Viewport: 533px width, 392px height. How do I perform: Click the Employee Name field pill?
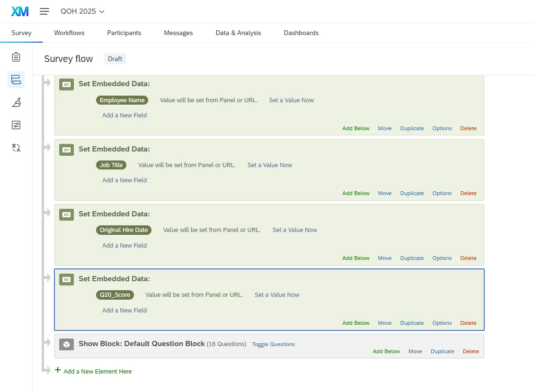pos(122,100)
